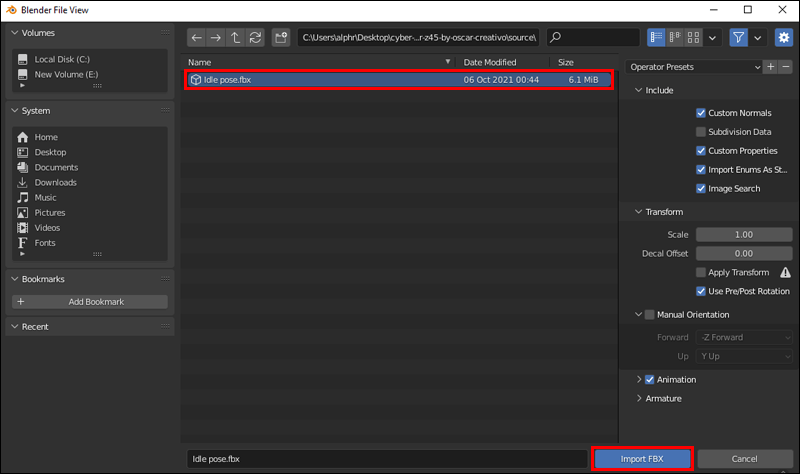Image resolution: width=800 pixels, height=474 pixels.
Task: Remove the operator preset
Action: 786,67
